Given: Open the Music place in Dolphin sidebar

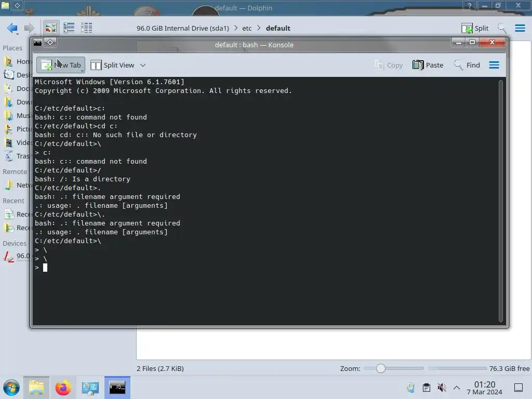Looking at the screenshot, I should tap(17, 116).
